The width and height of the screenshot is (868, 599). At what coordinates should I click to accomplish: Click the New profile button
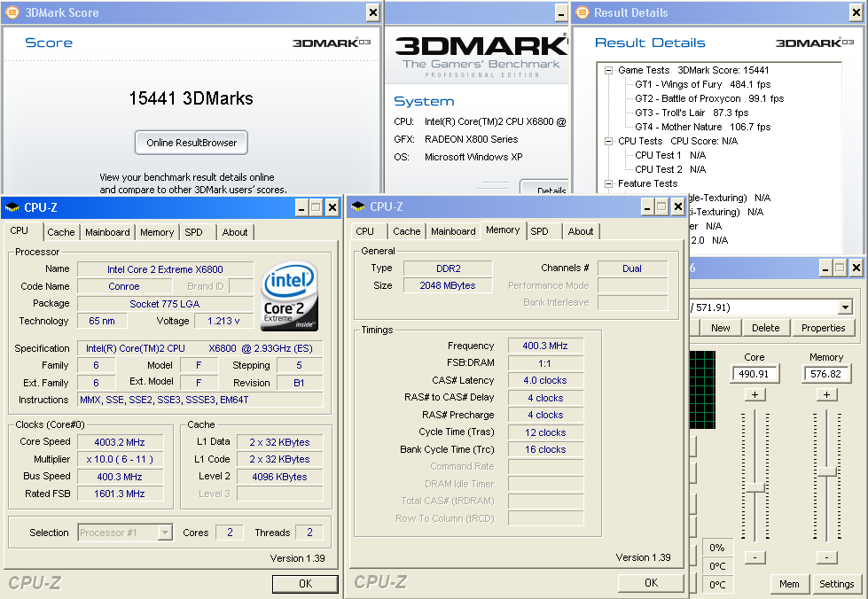point(720,328)
